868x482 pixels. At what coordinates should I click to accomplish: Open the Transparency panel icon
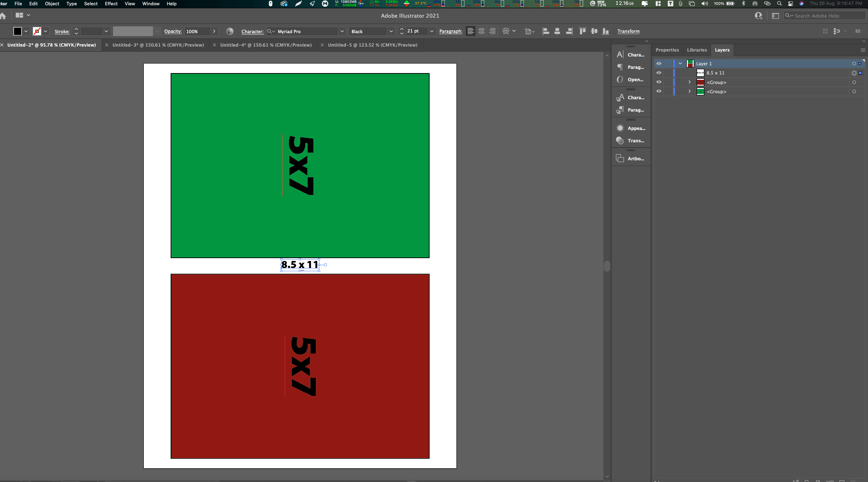620,141
